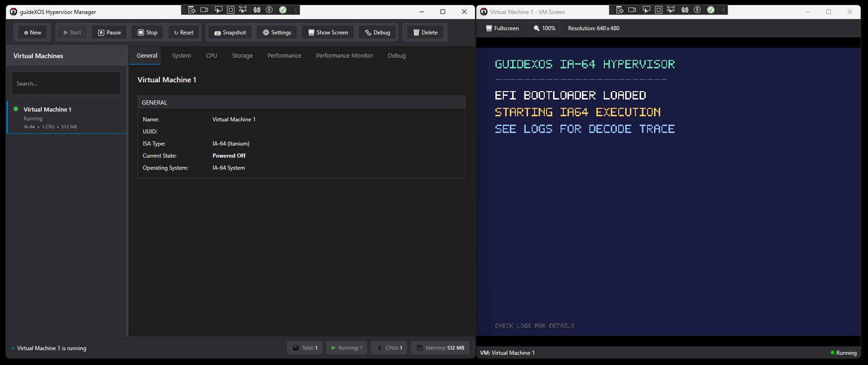Enable Track Focused Element in VM Screen debug toolbar

point(671,10)
